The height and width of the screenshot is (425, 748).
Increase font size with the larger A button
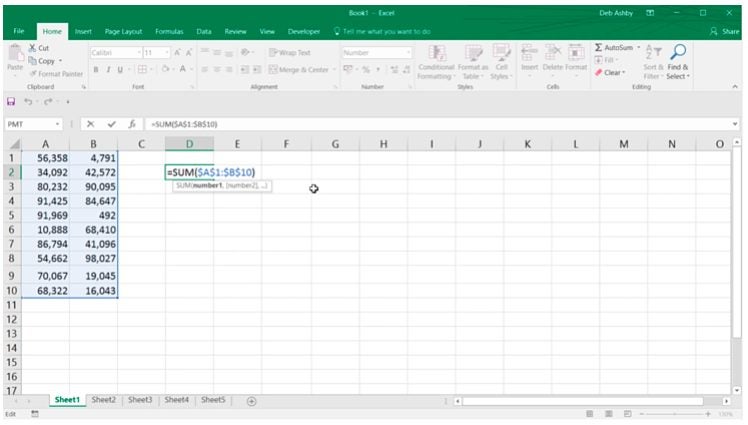tap(177, 52)
